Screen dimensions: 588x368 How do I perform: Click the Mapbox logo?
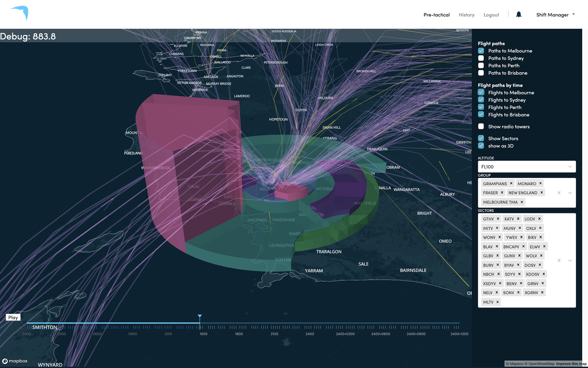click(15, 361)
